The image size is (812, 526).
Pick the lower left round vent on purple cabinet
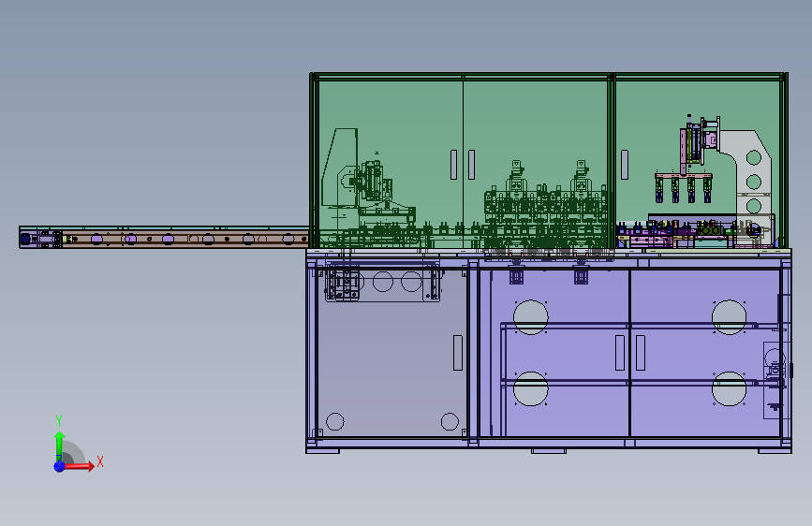530,388
